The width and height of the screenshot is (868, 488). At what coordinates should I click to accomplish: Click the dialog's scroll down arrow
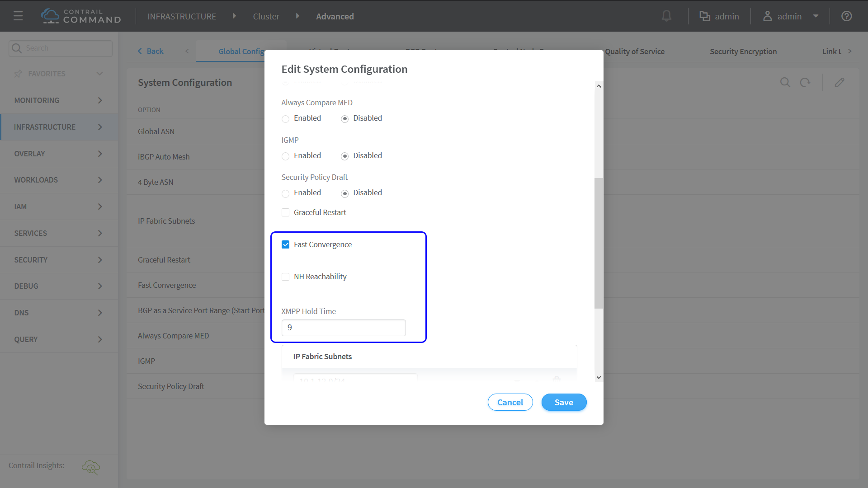(599, 377)
